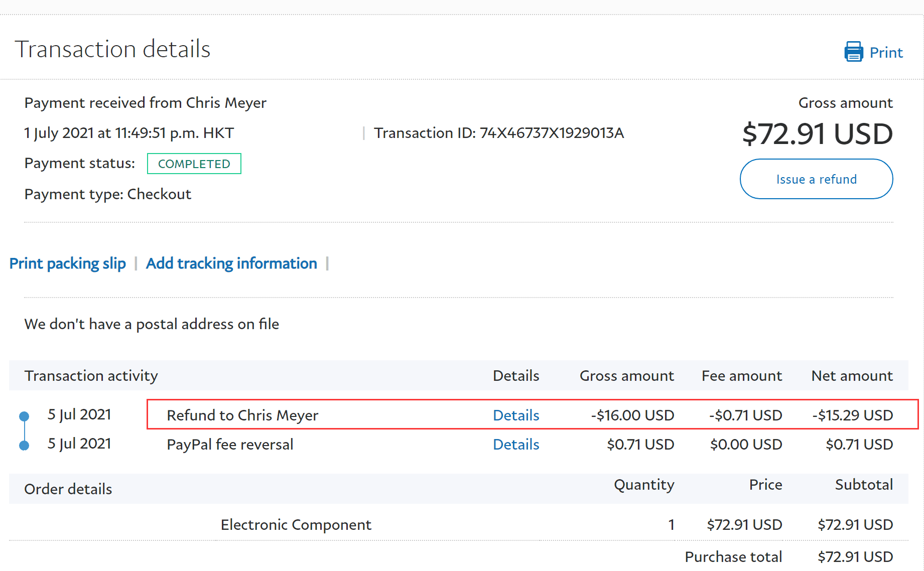Click the timeline dot beside the refund entry

click(x=24, y=416)
